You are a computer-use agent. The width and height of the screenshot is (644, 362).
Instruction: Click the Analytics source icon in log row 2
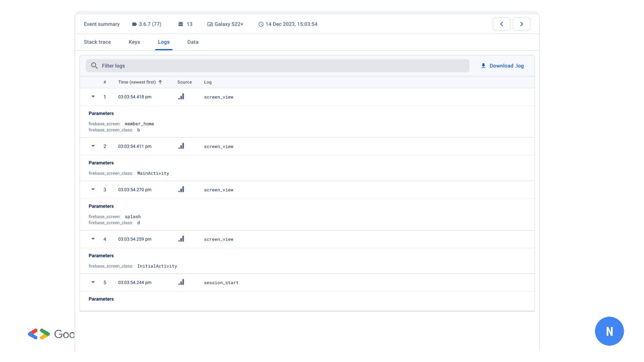click(181, 146)
